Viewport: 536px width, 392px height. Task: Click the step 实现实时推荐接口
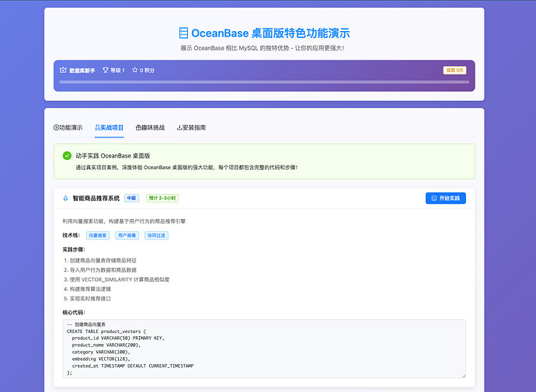[x=90, y=299]
